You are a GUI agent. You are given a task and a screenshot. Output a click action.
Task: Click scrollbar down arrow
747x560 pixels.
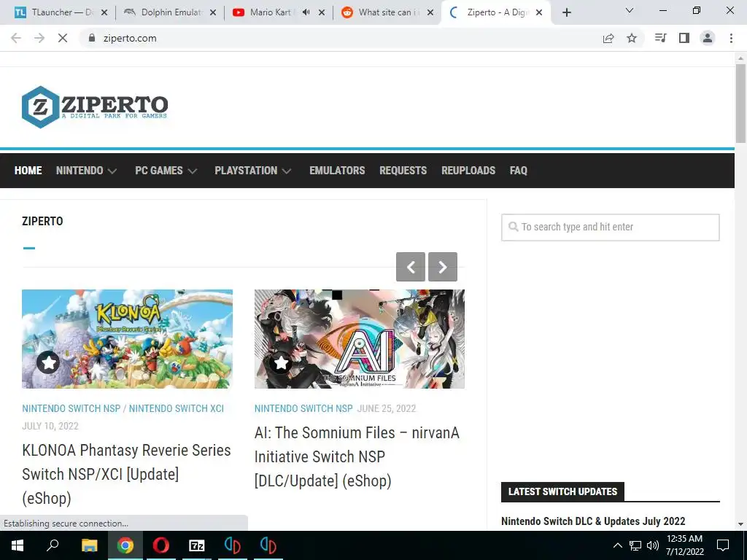pos(740,524)
